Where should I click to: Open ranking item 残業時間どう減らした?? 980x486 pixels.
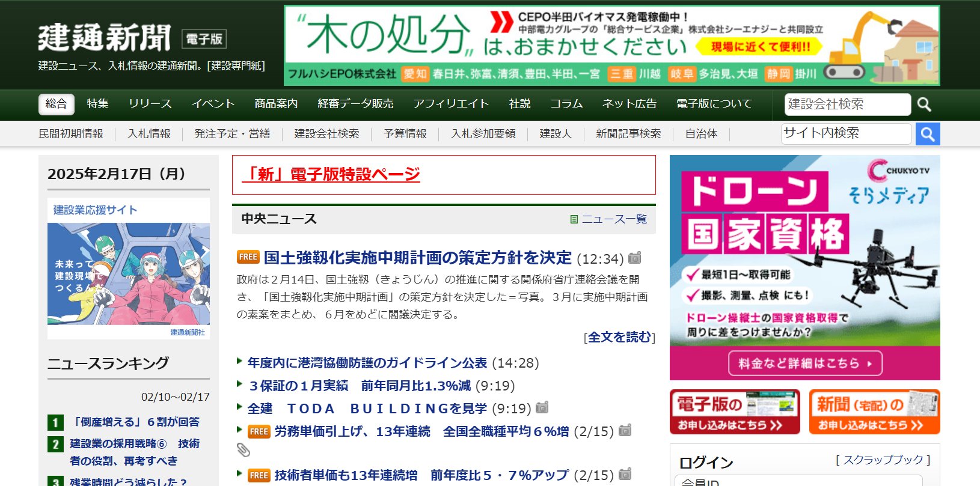click(x=129, y=482)
